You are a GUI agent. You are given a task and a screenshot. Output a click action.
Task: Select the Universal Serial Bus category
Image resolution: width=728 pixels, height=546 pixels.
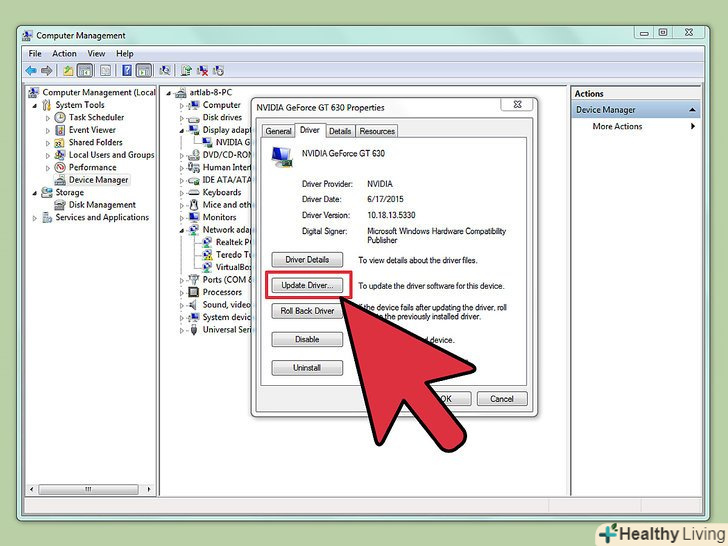click(227, 330)
